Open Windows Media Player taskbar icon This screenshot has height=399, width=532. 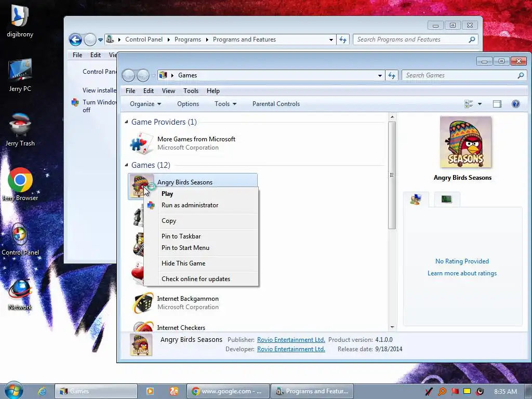[x=150, y=391]
